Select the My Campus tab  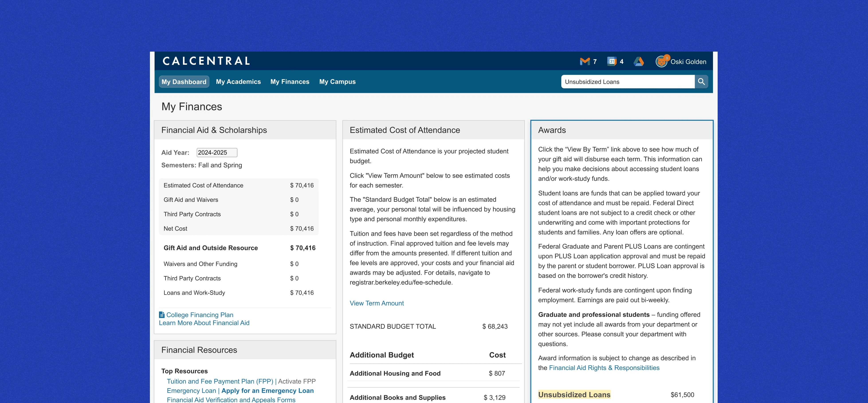click(337, 82)
